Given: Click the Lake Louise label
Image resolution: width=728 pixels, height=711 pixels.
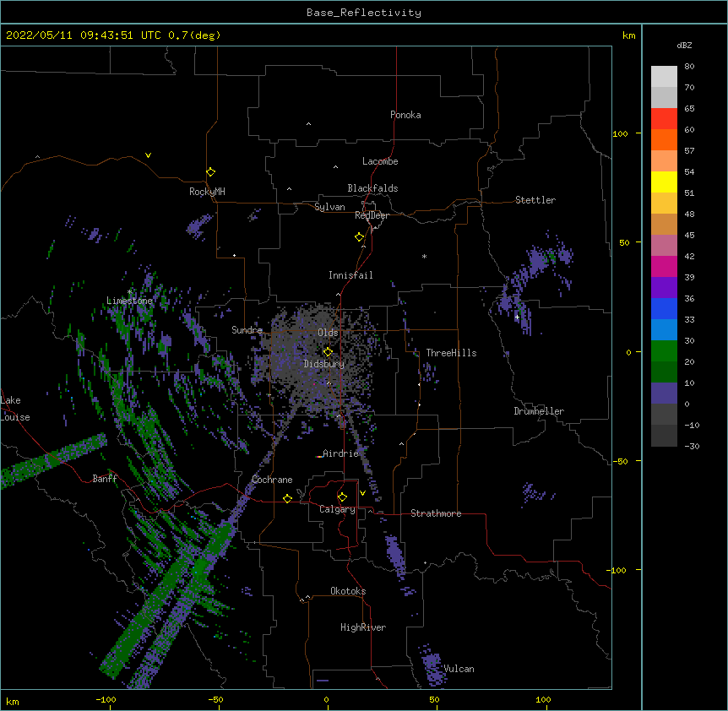Looking at the screenshot, I should (x=15, y=409).
